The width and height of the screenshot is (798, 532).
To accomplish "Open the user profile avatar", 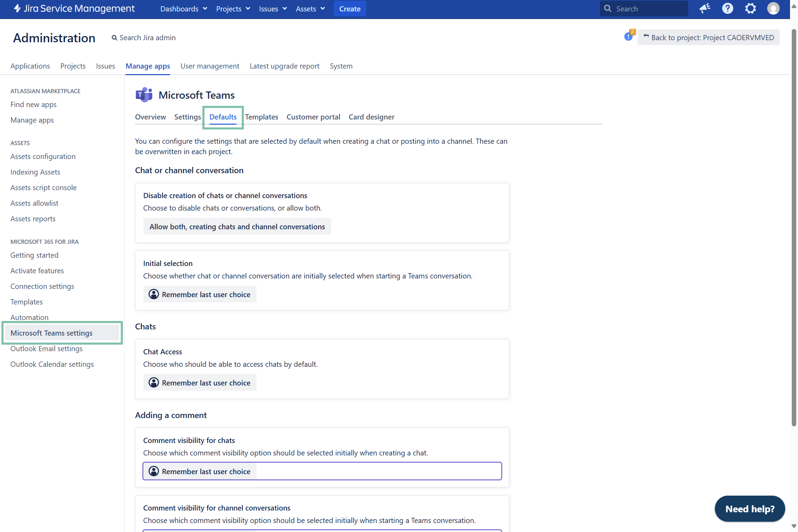I will tap(773, 9).
